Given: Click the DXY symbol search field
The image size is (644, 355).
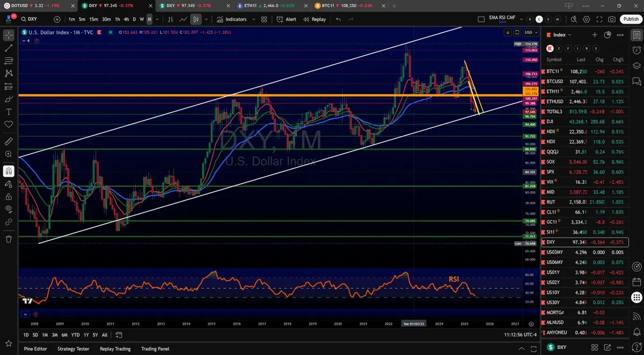Looking at the screenshot, I should tap(36, 19).
